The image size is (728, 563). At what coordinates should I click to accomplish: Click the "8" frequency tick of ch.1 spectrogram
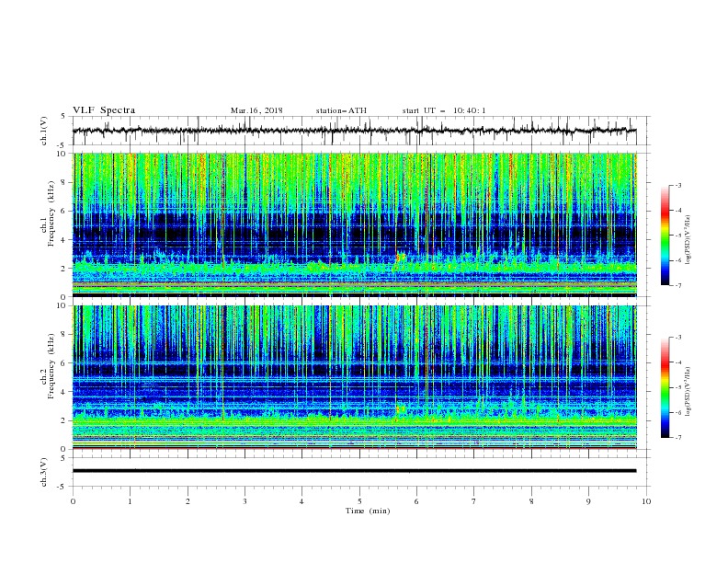coord(64,182)
